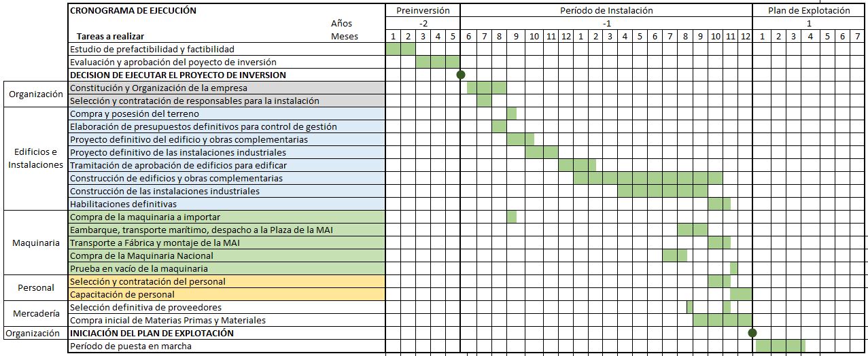Select the Capacitación de personal task
This screenshot has width=868, height=356.
pos(227,294)
